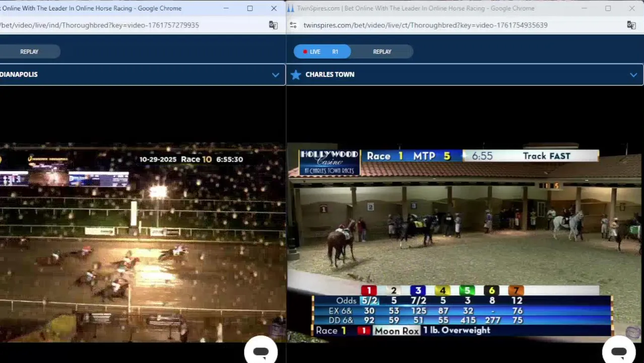Image resolution: width=644 pixels, height=363 pixels.
Task: Expand the Charles Town track dropdown
Action: pyautogui.click(x=633, y=75)
